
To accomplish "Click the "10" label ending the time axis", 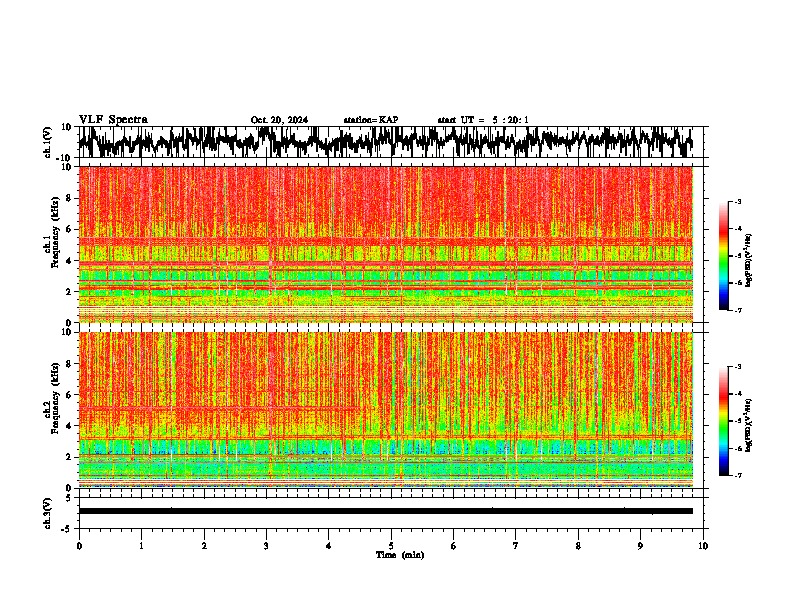I will point(703,546).
